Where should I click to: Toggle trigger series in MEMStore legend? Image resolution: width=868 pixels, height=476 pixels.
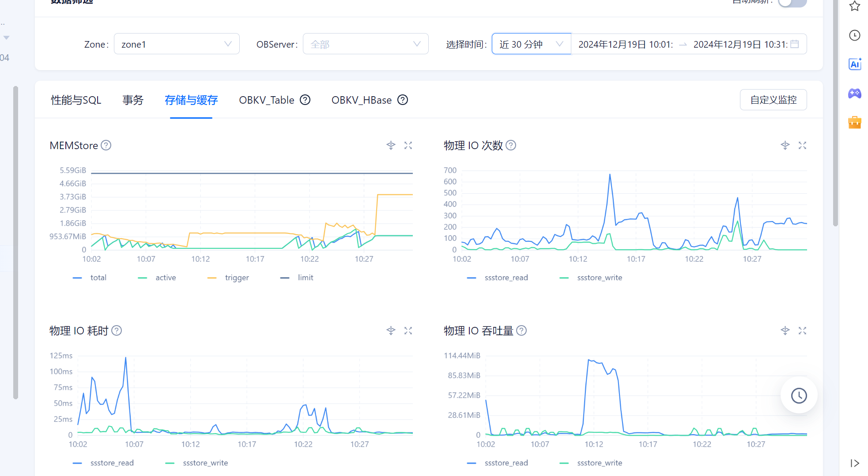click(228, 277)
